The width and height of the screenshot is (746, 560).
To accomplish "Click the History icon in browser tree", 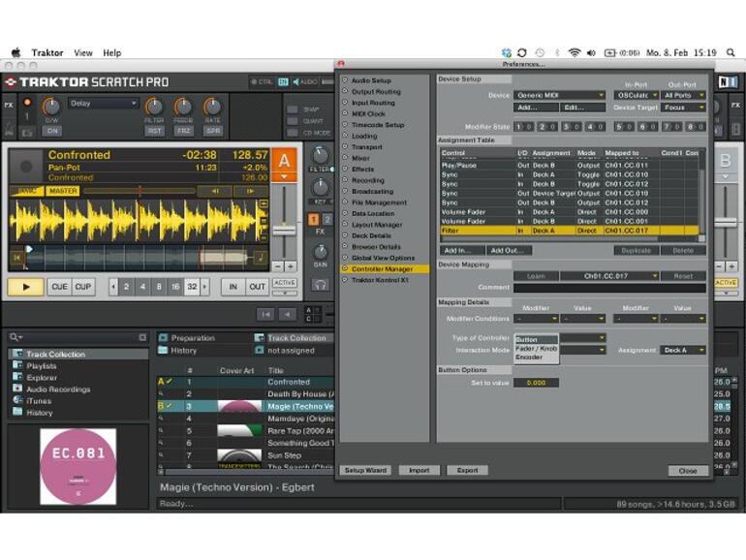I will click(x=17, y=413).
